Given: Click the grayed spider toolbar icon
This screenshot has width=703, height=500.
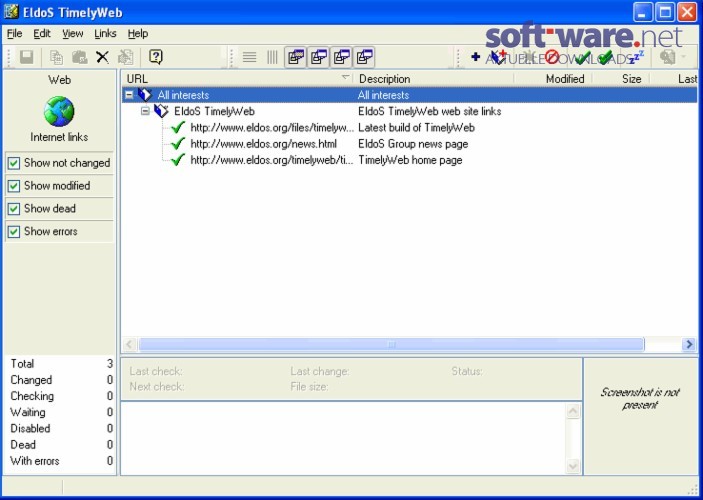Looking at the screenshot, I should [529, 57].
